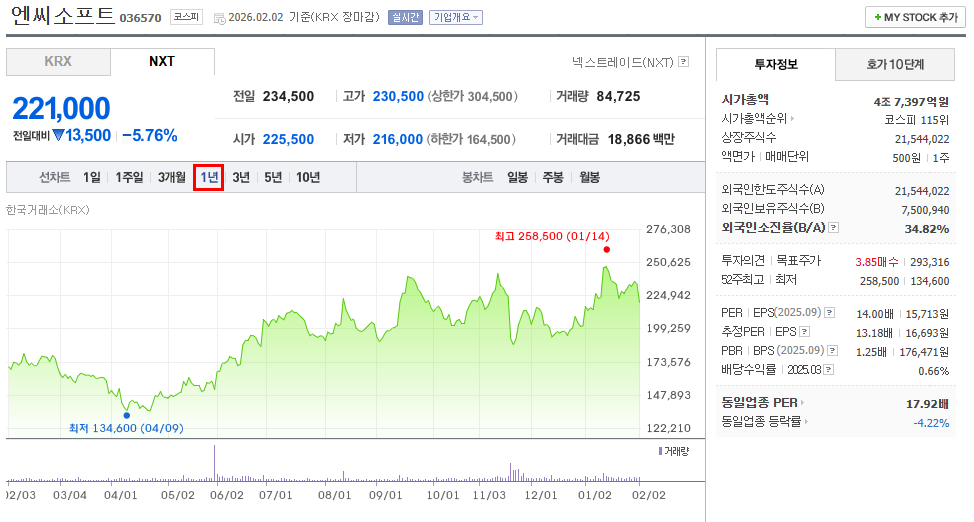The height and width of the screenshot is (522, 974).
Task: Select the 1일 line chart period
Action: (x=91, y=177)
